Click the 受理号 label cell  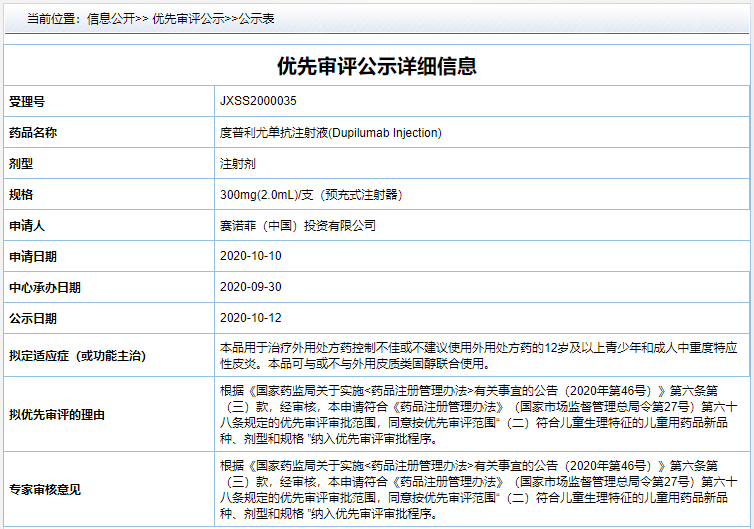[109, 101]
